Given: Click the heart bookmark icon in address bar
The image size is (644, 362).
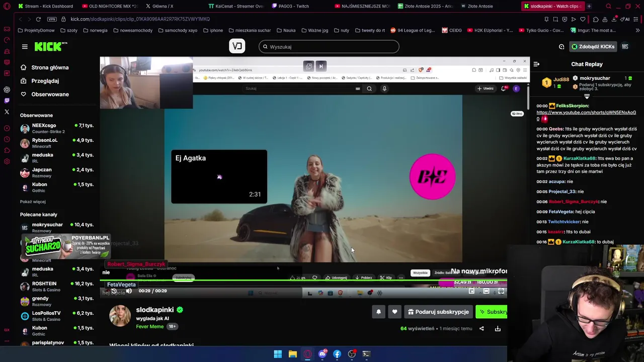Looking at the screenshot, I should pos(583,19).
